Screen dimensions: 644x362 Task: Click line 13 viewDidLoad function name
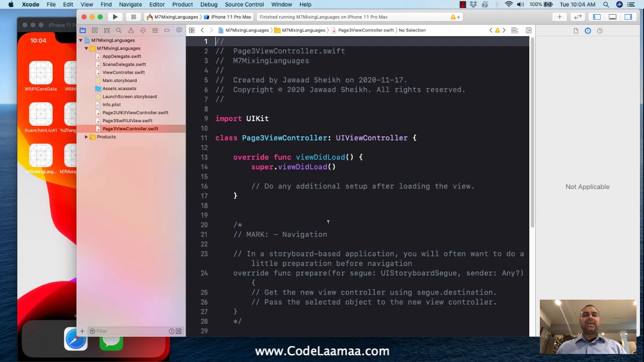(x=320, y=157)
